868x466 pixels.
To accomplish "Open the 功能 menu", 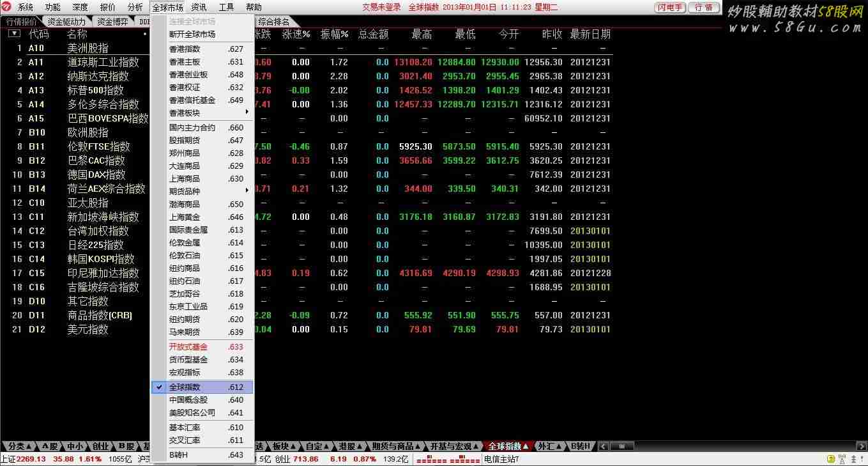I will (53, 8).
